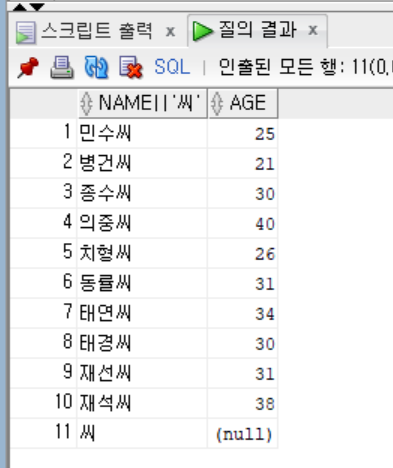This screenshot has width=393, height=468.
Task: Select age value 25
Action: [x=243, y=133]
